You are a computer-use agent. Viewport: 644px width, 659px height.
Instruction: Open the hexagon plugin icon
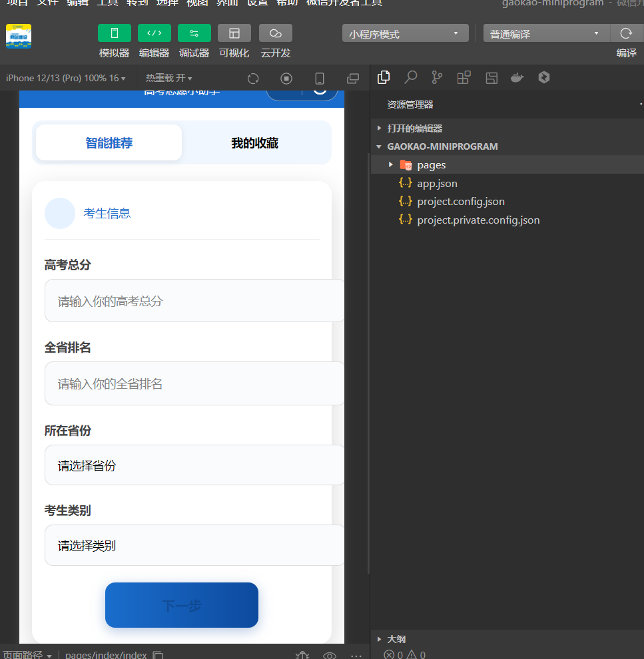[x=544, y=77]
